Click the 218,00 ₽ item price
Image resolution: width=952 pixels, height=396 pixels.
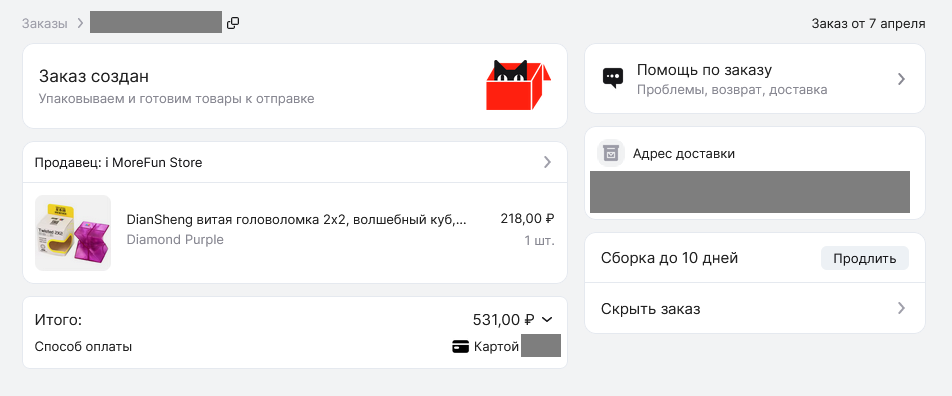click(x=528, y=219)
